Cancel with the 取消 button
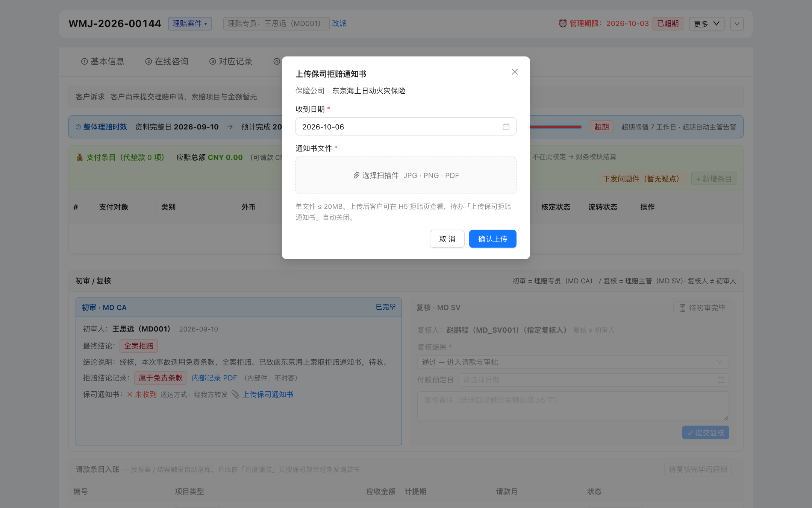This screenshot has height=508, width=812. (447, 239)
